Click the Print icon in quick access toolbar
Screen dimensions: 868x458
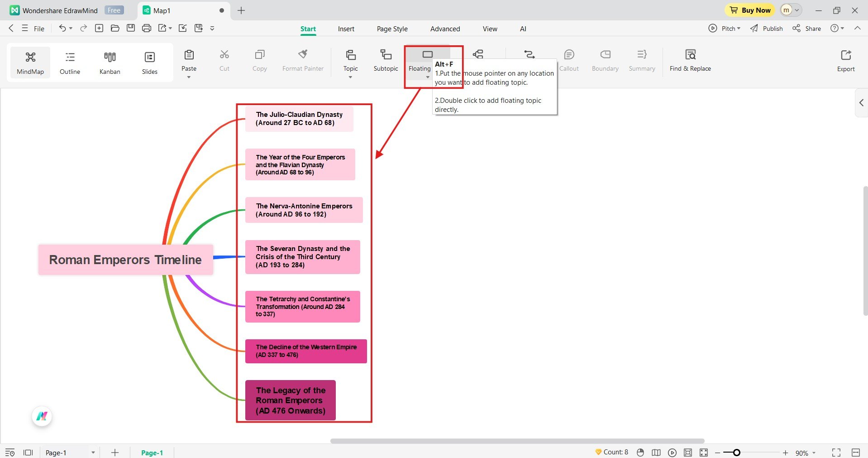(146, 28)
